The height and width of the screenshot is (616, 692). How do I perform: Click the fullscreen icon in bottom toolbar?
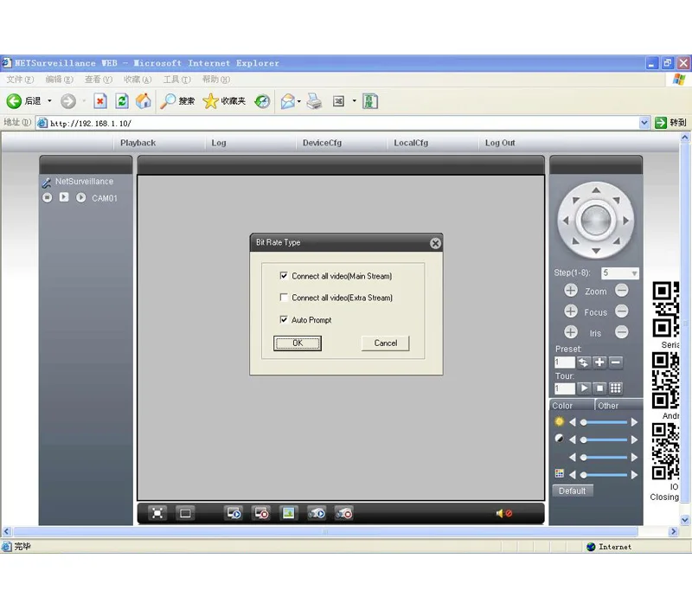tap(157, 513)
